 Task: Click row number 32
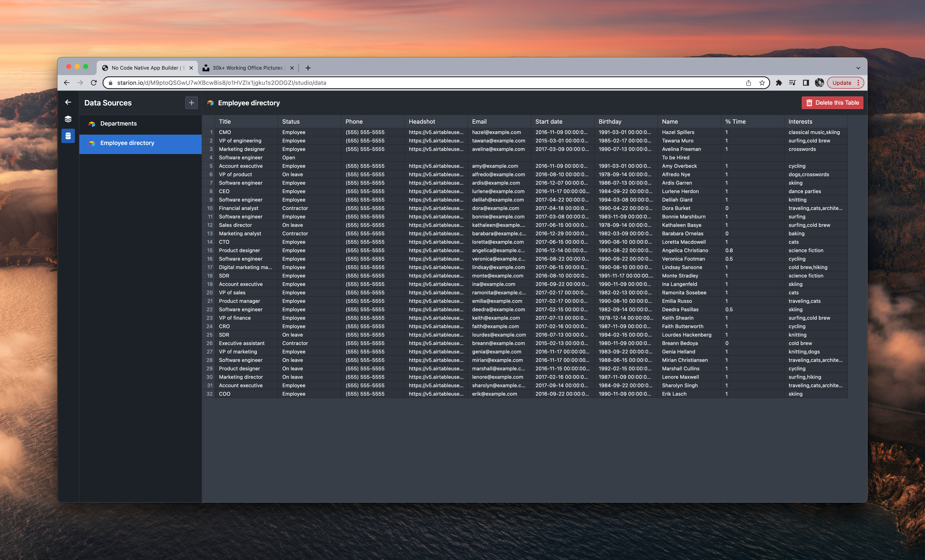209,394
